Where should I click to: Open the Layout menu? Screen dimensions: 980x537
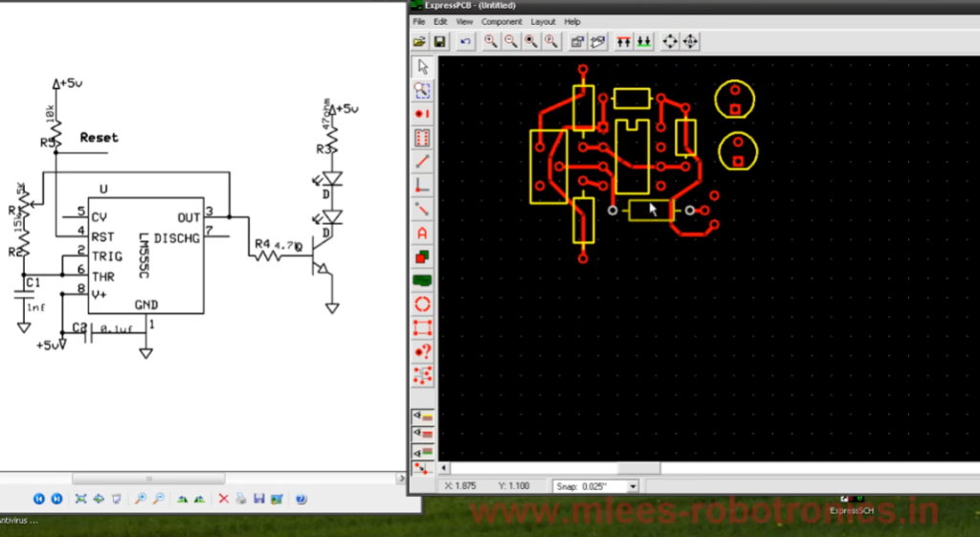(x=543, y=21)
